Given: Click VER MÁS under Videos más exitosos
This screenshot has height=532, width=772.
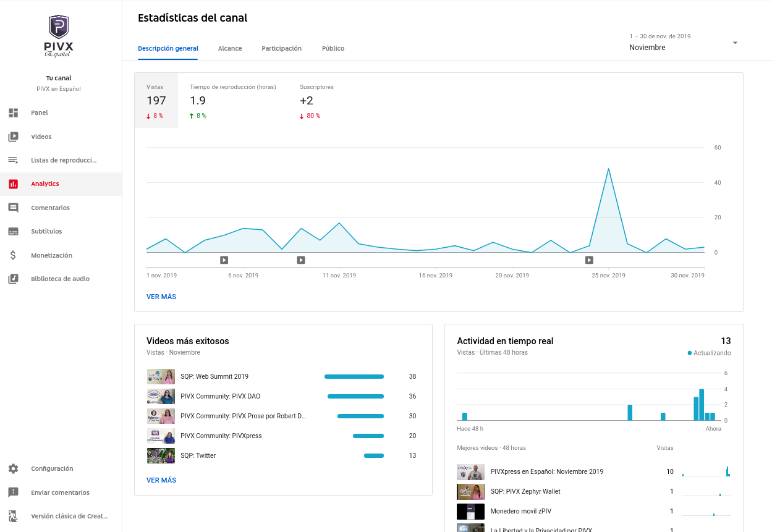Looking at the screenshot, I should pos(161,480).
